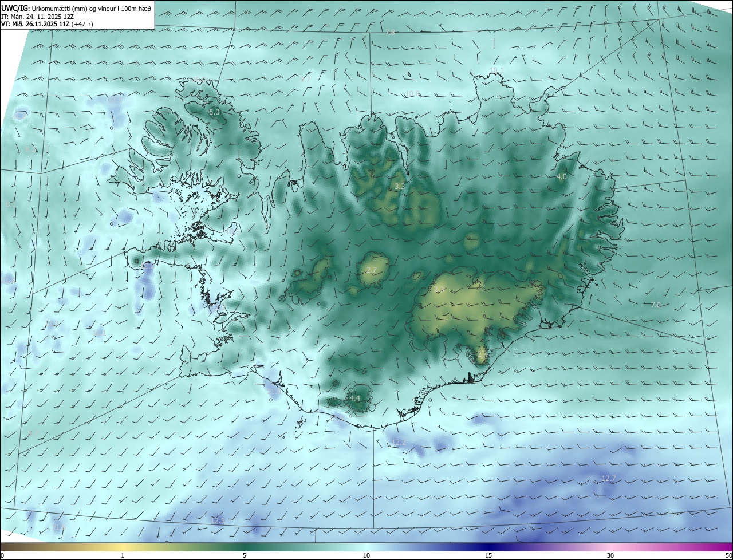733x560 pixels.
Task: Click the 12.2 value south of the coast
Action: click(x=399, y=443)
